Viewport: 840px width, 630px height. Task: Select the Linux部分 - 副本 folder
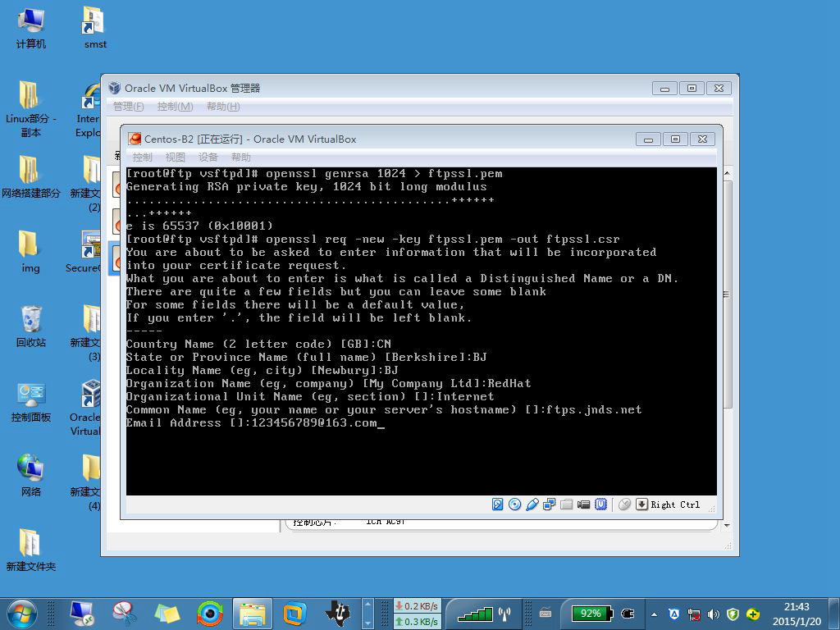30,109
